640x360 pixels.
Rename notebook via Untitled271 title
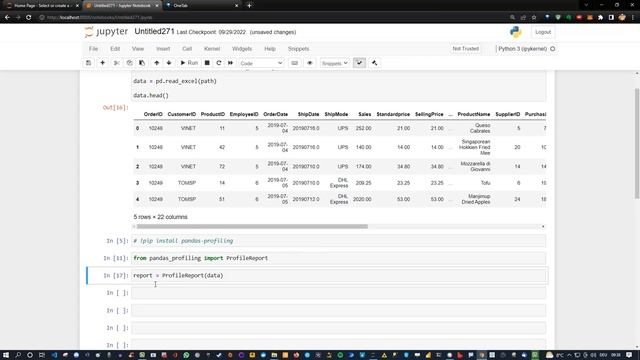click(154, 31)
